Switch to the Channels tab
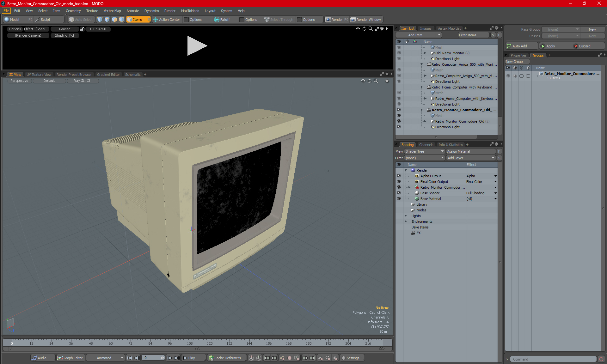The width and height of the screenshot is (607, 364). [426, 145]
